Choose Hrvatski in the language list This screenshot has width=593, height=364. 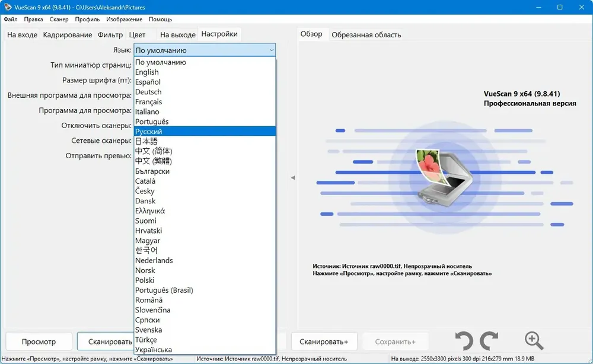point(205,231)
